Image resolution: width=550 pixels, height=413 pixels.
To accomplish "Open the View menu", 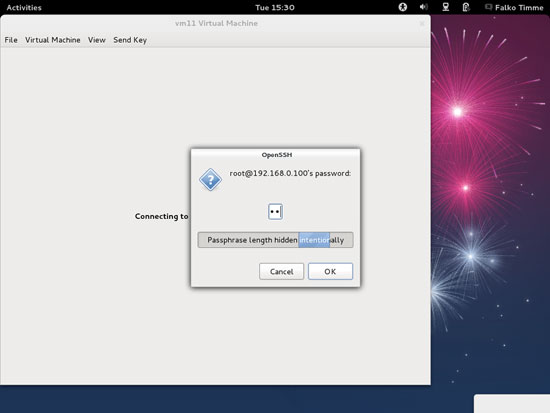I will point(96,40).
